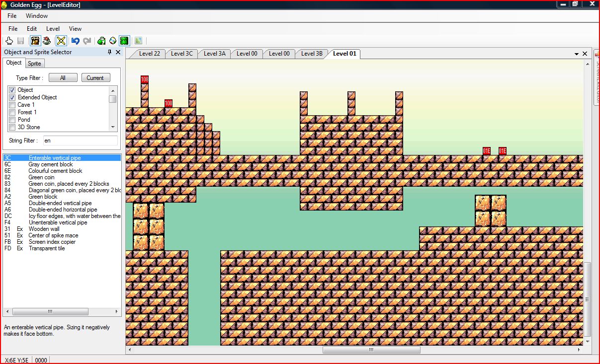
Task: Open the File menu beside Window
Action: click(x=12, y=16)
